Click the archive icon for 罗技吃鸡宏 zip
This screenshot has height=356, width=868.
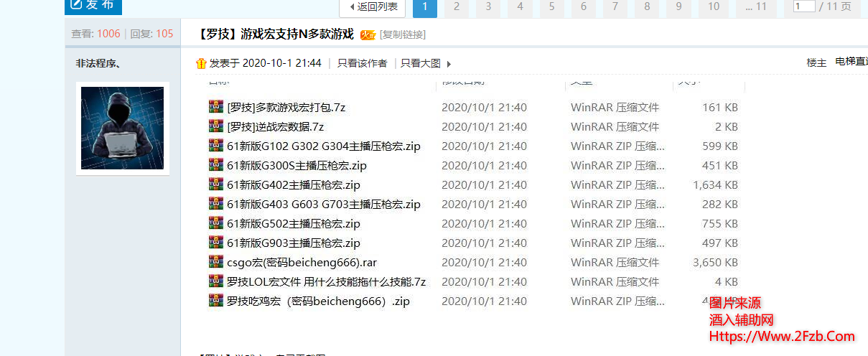point(216,300)
